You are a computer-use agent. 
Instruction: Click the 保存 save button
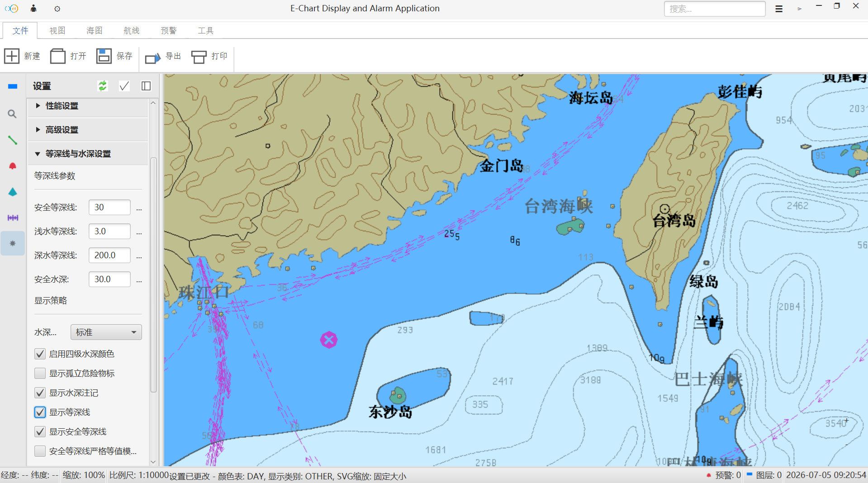[114, 56]
